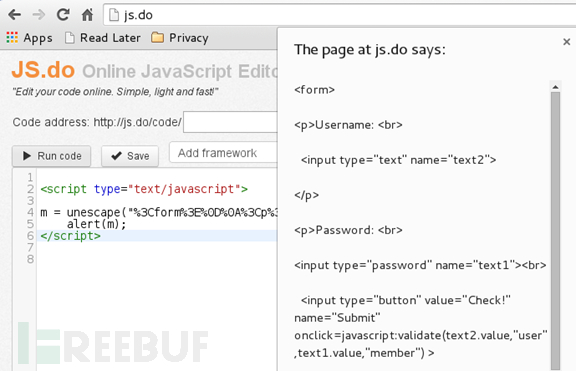Save the code with Save button
The height and width of the screenshot is (371, 576).
(x=130, y=156)
